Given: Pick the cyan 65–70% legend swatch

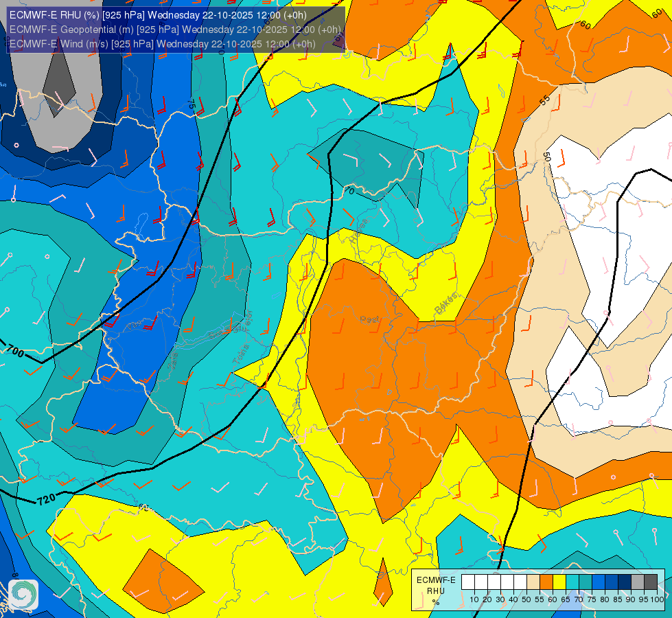Looking at the screenshot, I should click(572, 582).
